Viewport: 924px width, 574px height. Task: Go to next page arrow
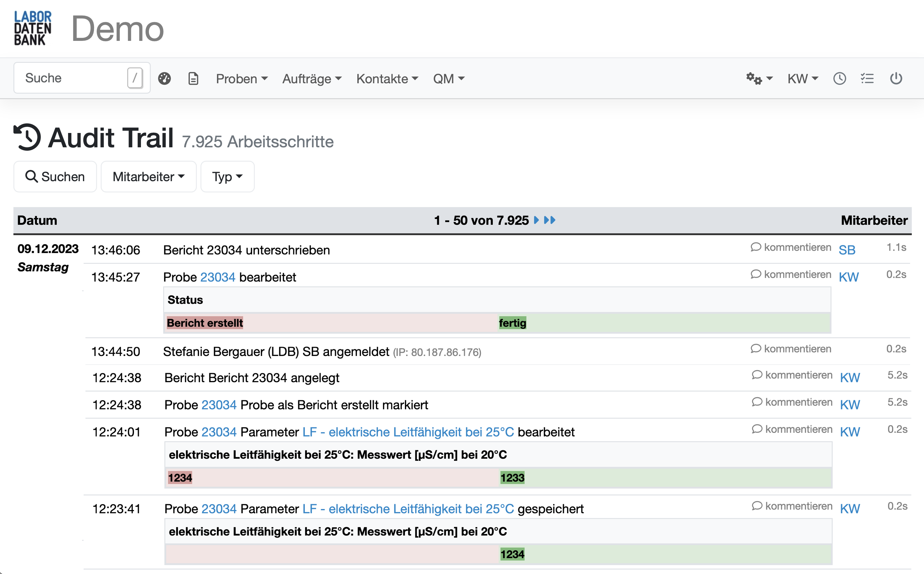[536, 220]
